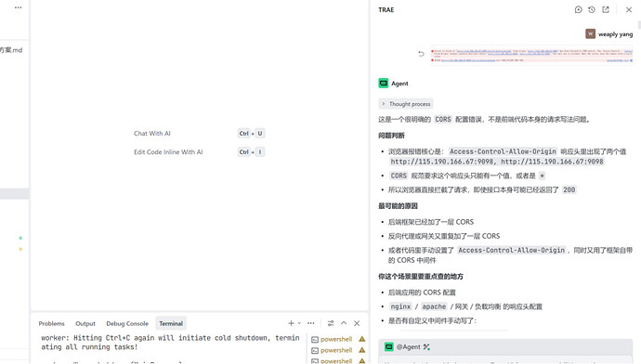The height and width of the screenshot is (364, 641).
Task: Select the .md file tab
Action: click(x=11, y=50)
